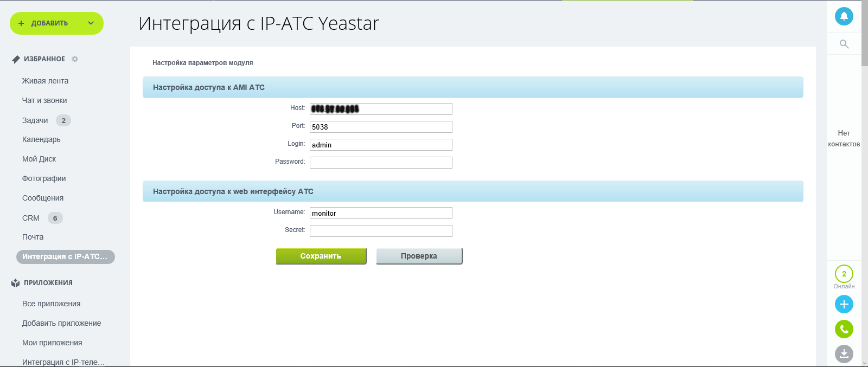This screenshot has width=868, height=367.
Task: Click the Настройка параметров модуля text
Action: [203, 63]
